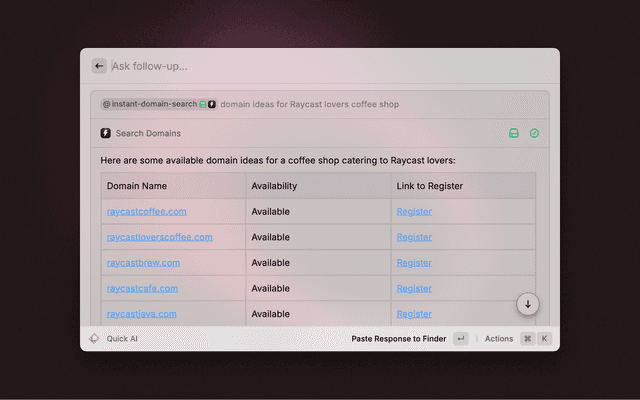Click Register for raycastcoffee.com
The width and height of the screenshot is (640, 400).
[x=414, y=211]
